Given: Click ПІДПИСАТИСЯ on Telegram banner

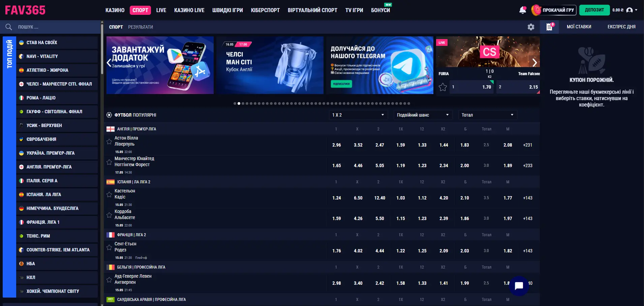Looking at the screenshot, I should 341,84.
